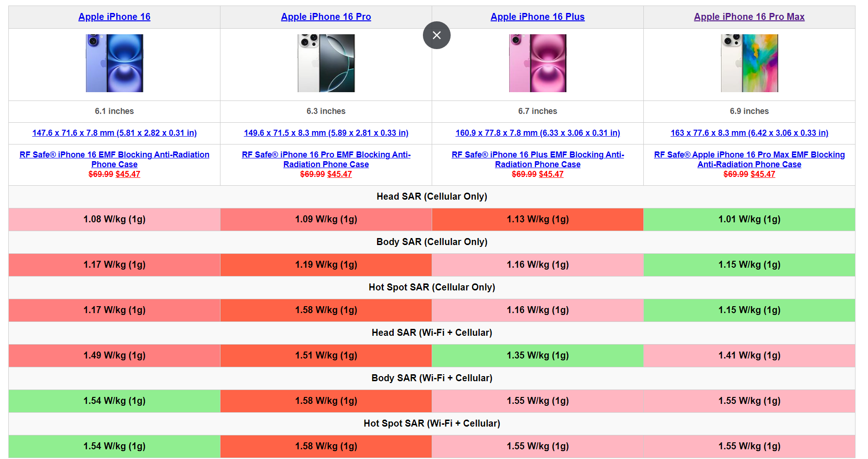Open iPhone 16 Pro dimensions link

[x=326, y=133]
